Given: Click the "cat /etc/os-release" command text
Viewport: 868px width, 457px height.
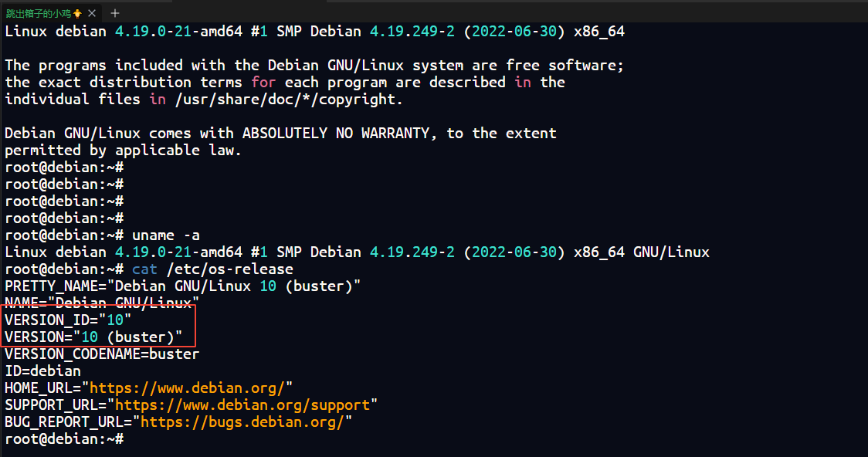Looking at the screenshot, I should 212,269.
